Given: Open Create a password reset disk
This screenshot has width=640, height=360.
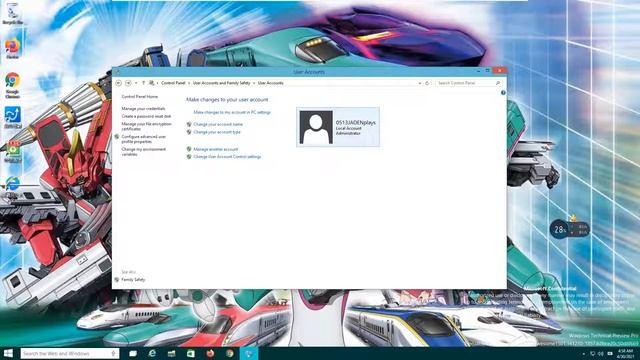Looking at the screenshot, I should (146, 116).
